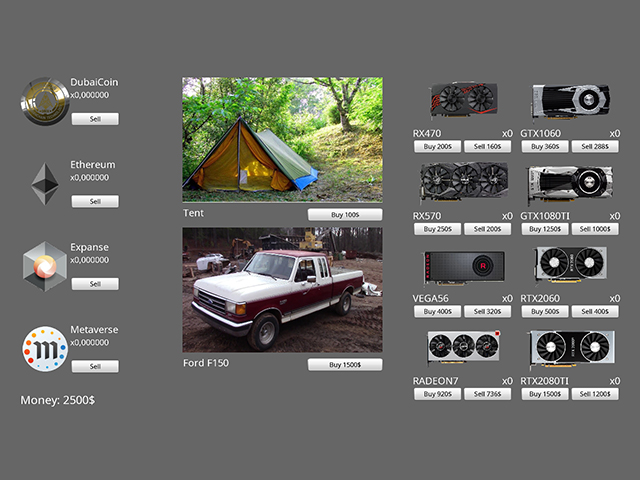Sell a GTX1080TI for 1000$
Viewport: 640px width, 480px height.
pyautogui.click(x=595, y=229)
